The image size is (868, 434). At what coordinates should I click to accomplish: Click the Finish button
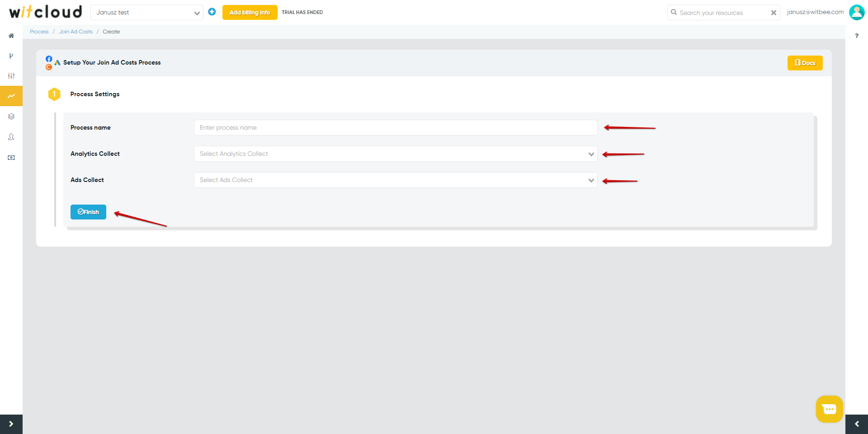(88, 212)
